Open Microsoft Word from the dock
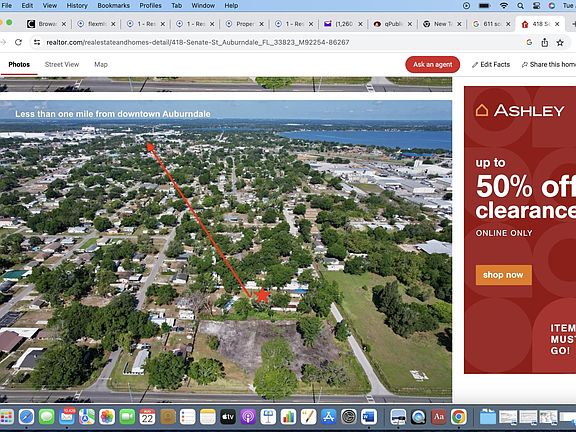This screenshot has height=432, width=576. coord(369,417)
